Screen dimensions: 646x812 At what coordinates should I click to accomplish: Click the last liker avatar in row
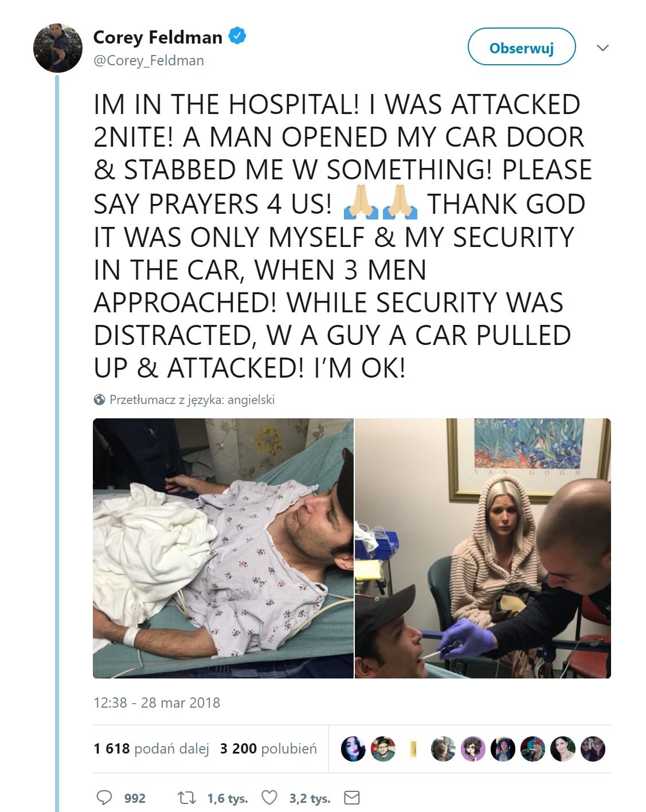593,749
